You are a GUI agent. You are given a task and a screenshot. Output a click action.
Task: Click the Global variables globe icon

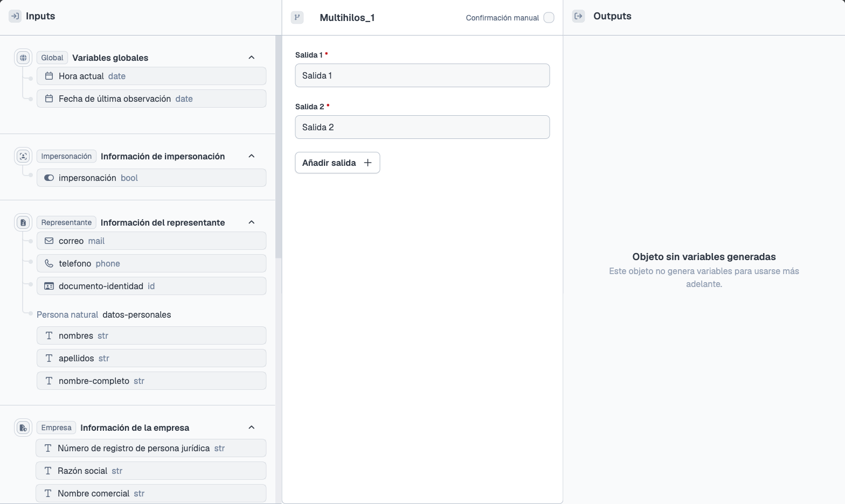(23, 58)
